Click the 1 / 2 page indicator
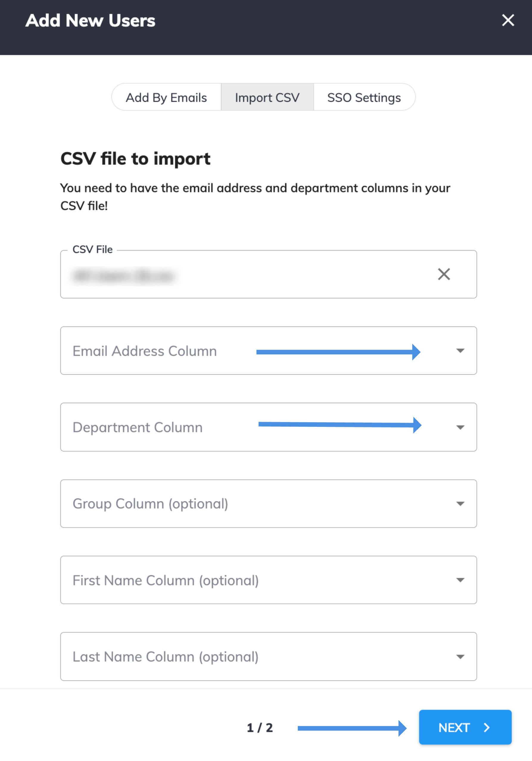This screenshot has height=761, width=532. click(260, 728)
